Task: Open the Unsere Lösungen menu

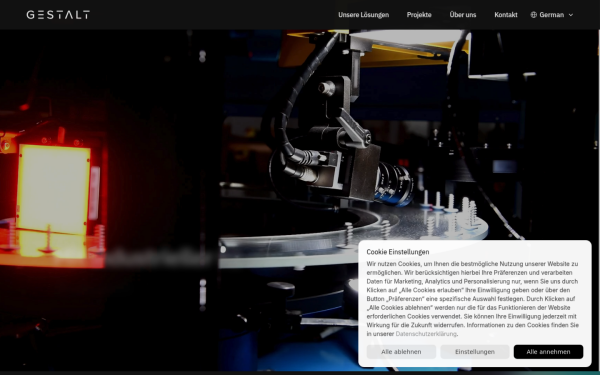Action: coord(364,15)
